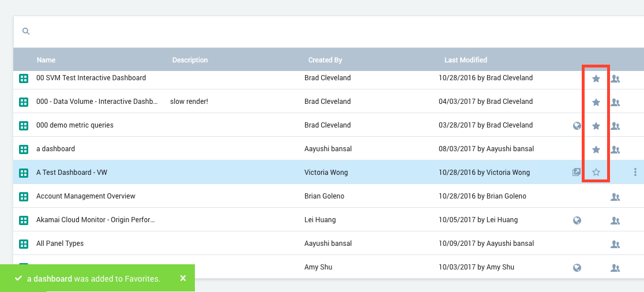Open sharing for 00 SVM Test Interactive Dashboard
644x292 pixels.
(x=615, y=78)
